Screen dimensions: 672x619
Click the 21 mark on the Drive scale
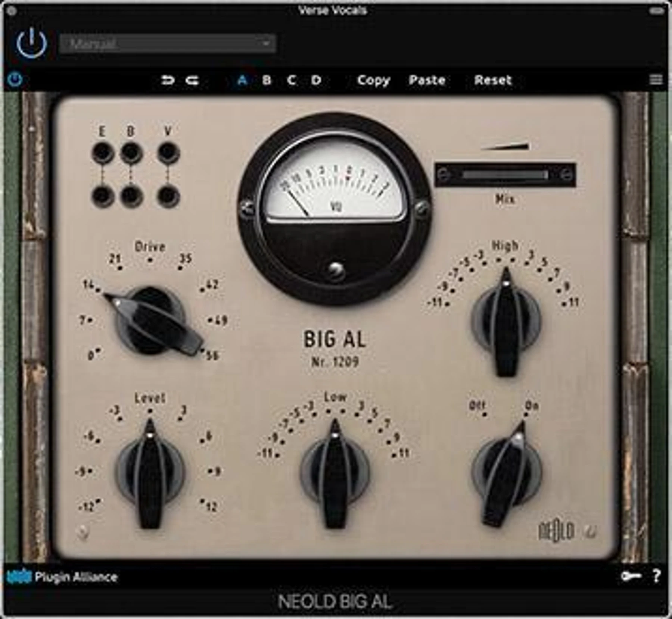(115, 259)
